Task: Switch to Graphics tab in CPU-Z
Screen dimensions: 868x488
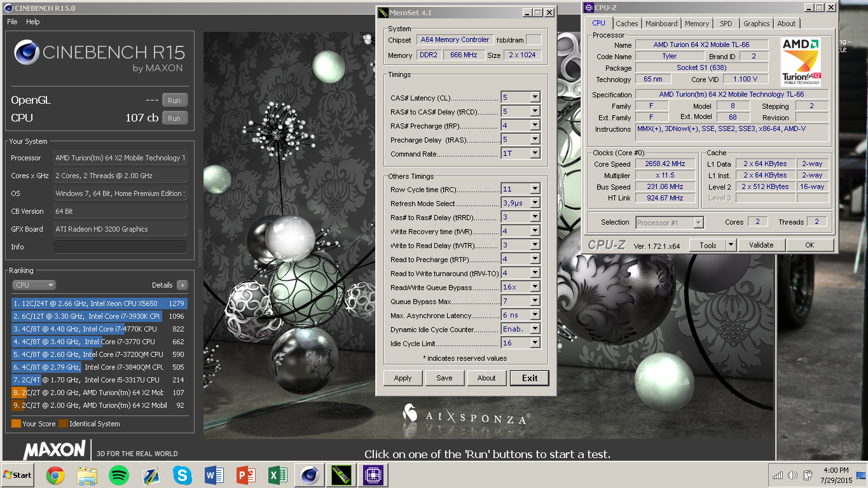Action: click(757, 24)
